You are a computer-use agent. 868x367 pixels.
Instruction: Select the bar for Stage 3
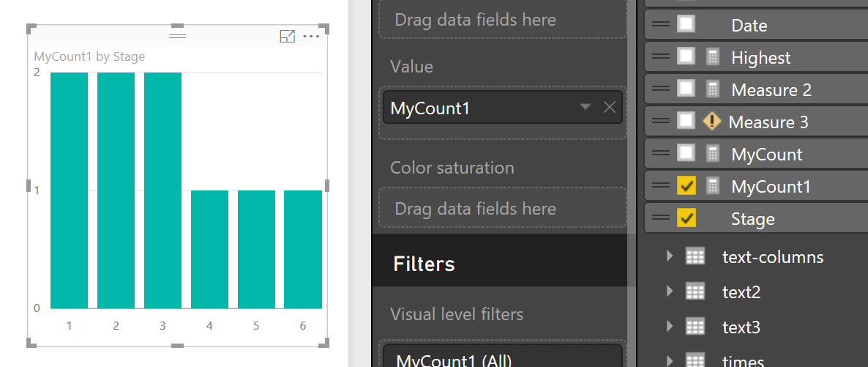[x=162, y=190]
